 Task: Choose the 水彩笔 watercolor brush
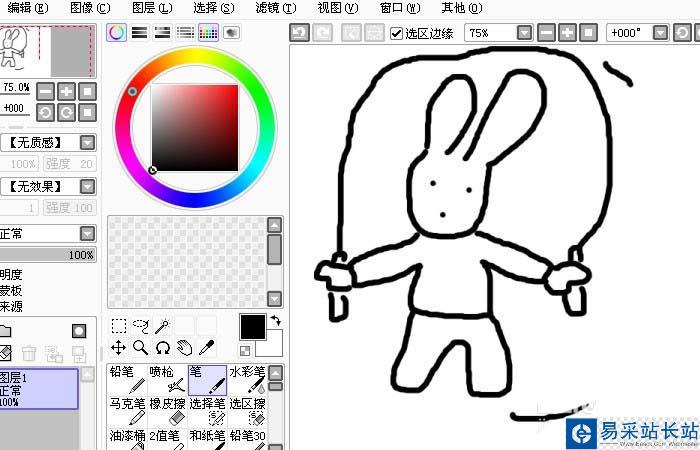point(247,379)
